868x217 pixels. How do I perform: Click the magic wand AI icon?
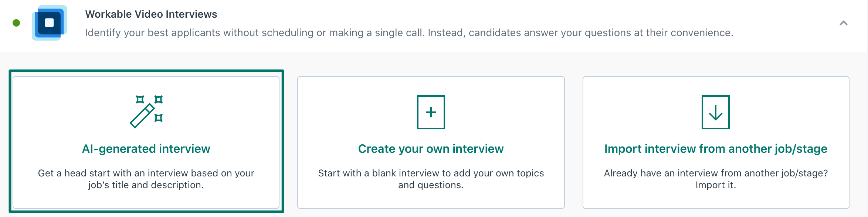click(146, 111)
